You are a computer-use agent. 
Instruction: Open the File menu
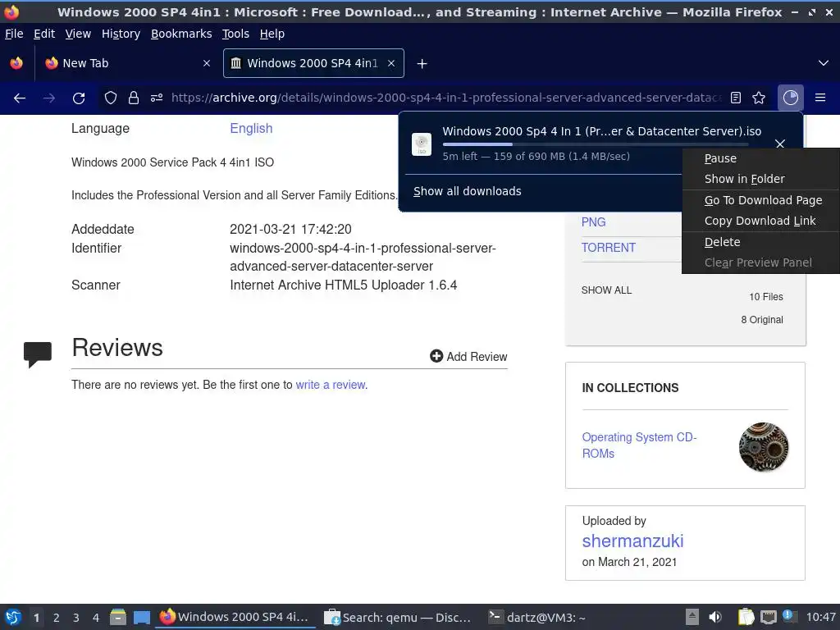click(x=14, y=34)
